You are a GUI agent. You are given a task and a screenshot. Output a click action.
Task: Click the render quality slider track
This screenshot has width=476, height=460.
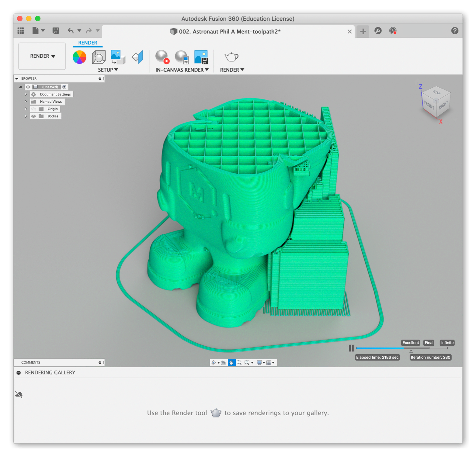[402, 348]
